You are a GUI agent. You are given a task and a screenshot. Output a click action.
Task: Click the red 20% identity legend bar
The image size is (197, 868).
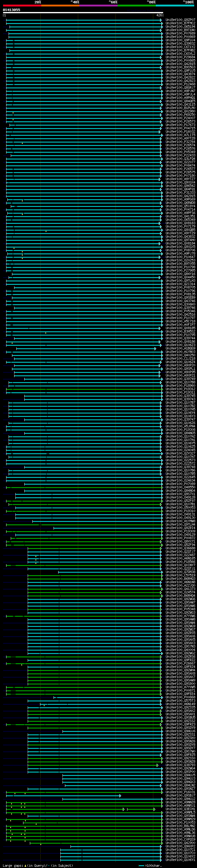click(22, 6)
